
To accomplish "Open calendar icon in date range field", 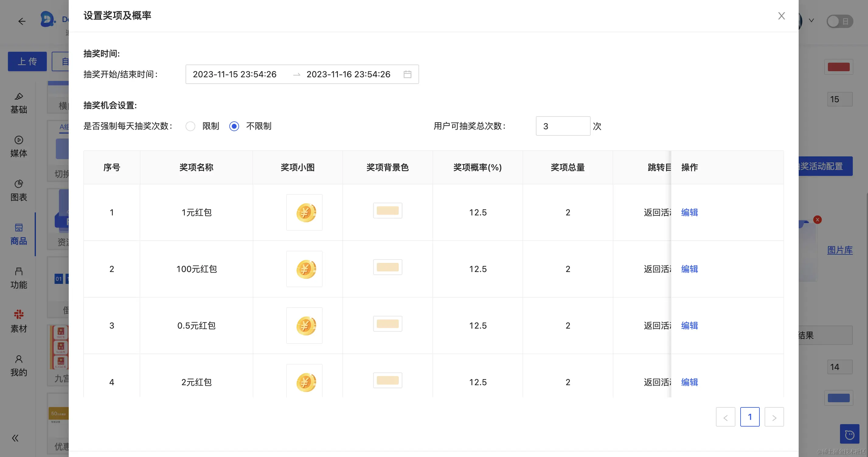I will coord(407,74).
